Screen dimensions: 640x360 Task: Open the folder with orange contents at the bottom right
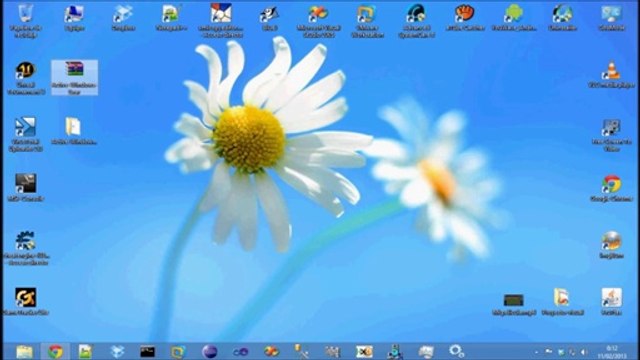pos(562,301)
